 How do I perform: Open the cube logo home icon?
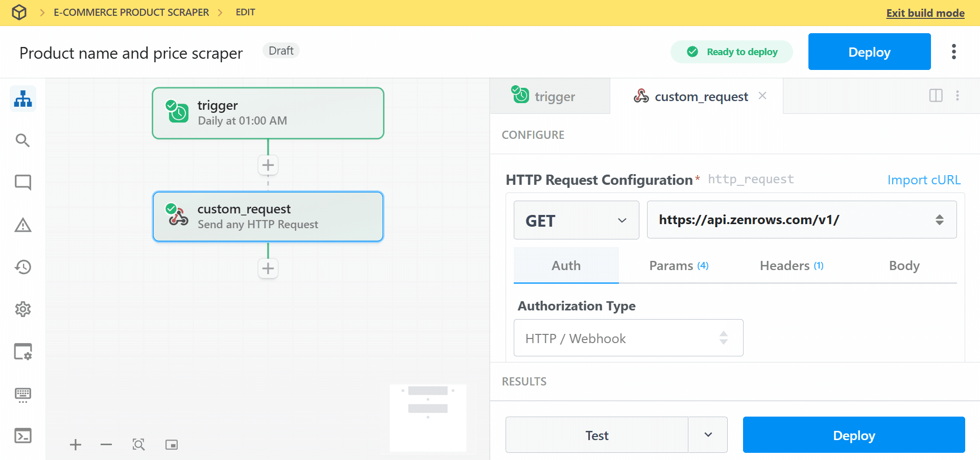point(19,12)
